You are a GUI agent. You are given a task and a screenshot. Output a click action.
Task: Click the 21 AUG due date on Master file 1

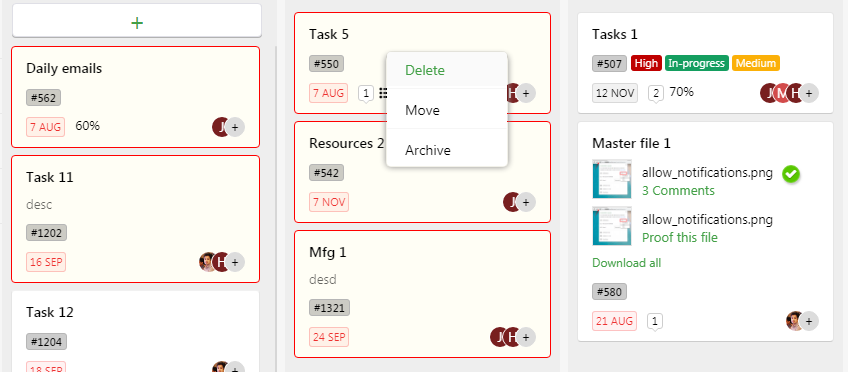[614, 321]
